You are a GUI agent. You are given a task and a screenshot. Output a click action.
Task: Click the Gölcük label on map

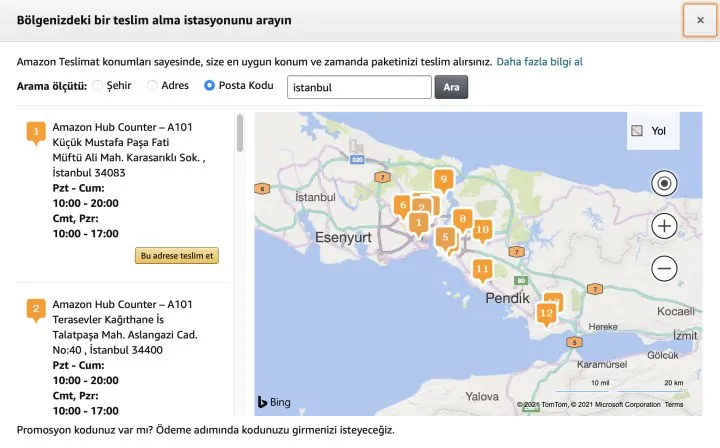click(x=663, y=355)
